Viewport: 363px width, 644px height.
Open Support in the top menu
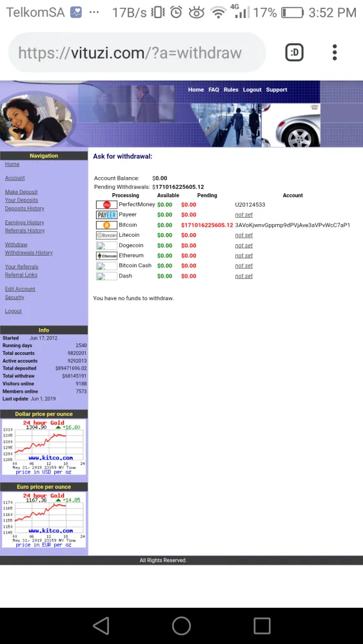coord(276,90)
